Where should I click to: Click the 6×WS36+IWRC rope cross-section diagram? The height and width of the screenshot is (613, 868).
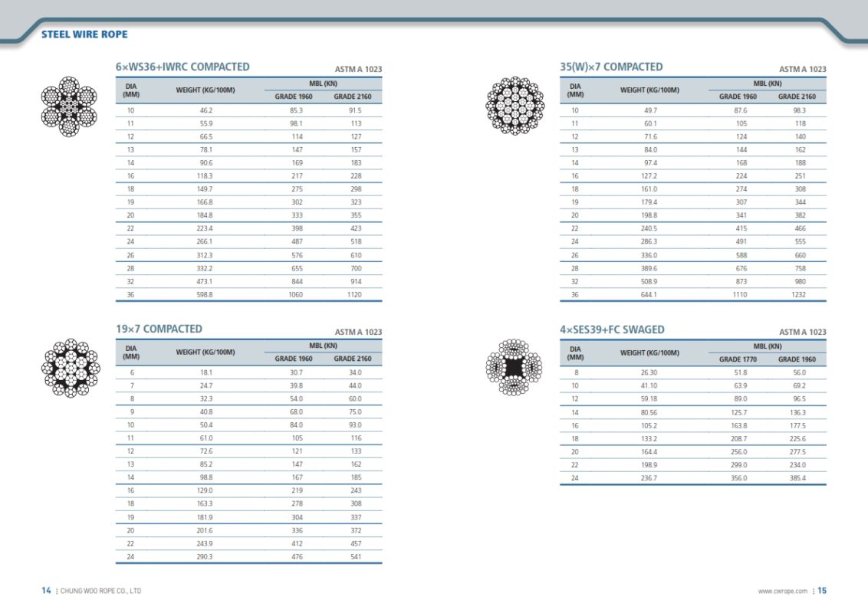pos(69,107)
